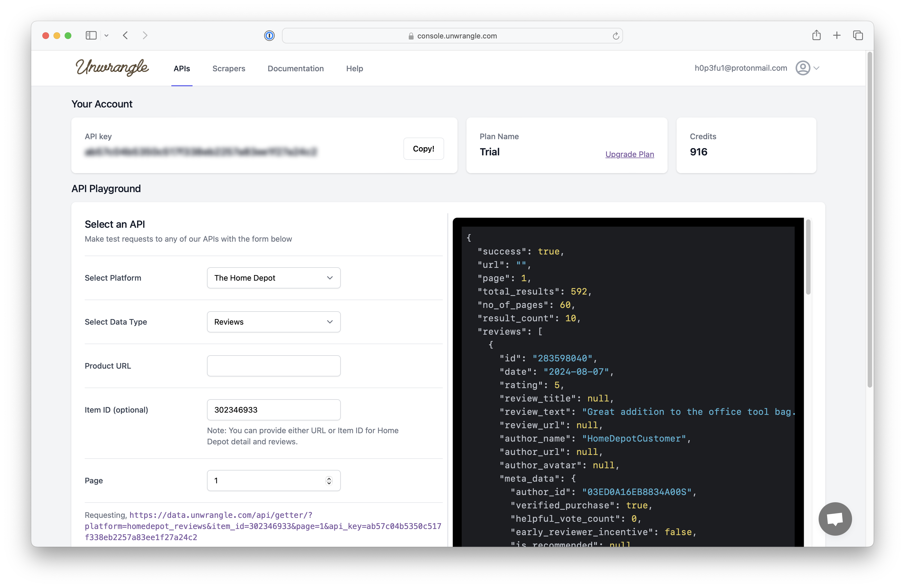Show the tab overview icon
This screenshot has width=905, height=588.
click(858, 35)
